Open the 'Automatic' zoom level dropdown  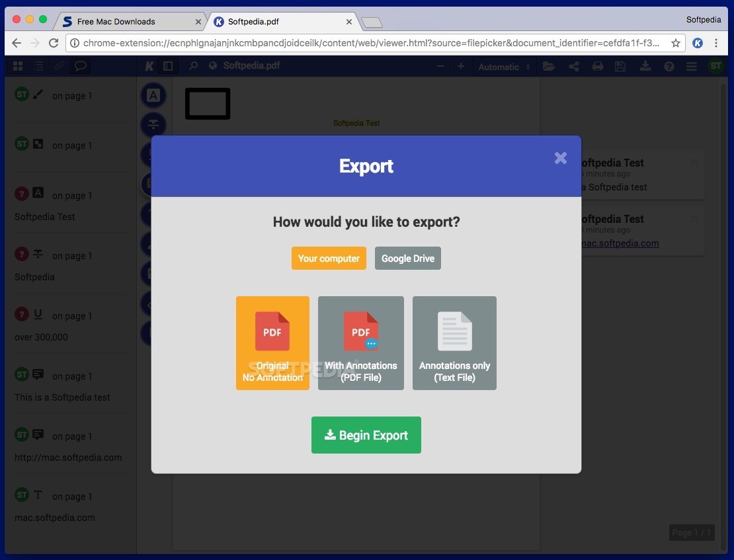click(x=503, y=66)
